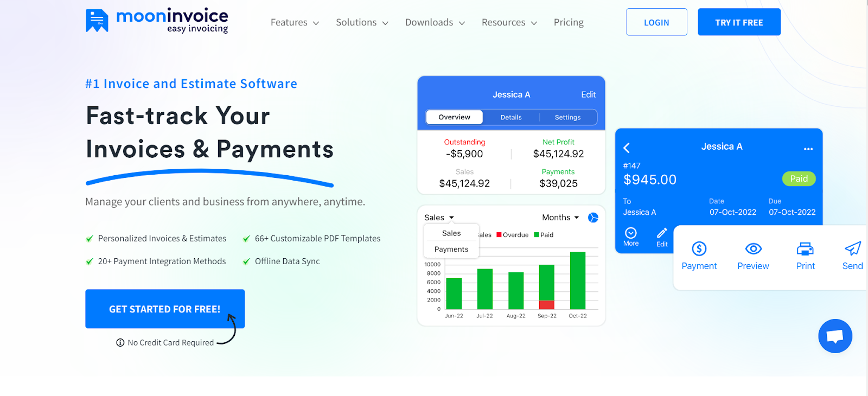Screen dimensions: 868x396
Task: Click the Aug-22 bar in chart
Action: (x=516, y=291)
